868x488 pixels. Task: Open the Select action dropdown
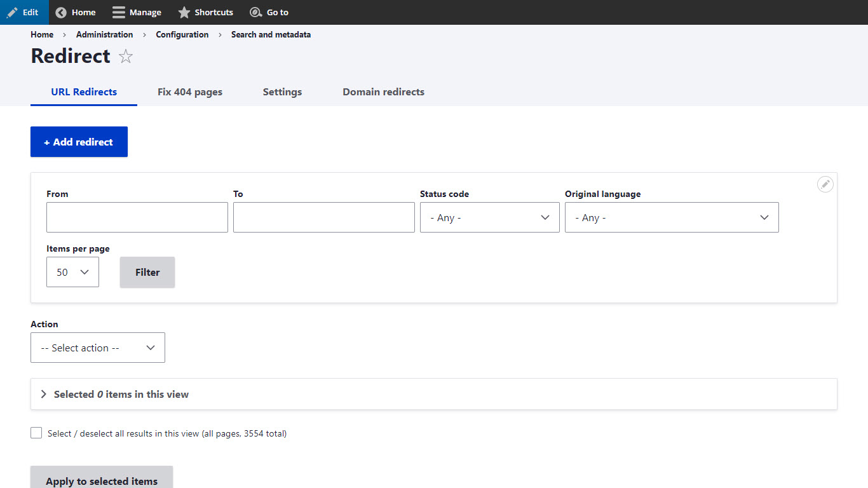[x=98, y=348]
